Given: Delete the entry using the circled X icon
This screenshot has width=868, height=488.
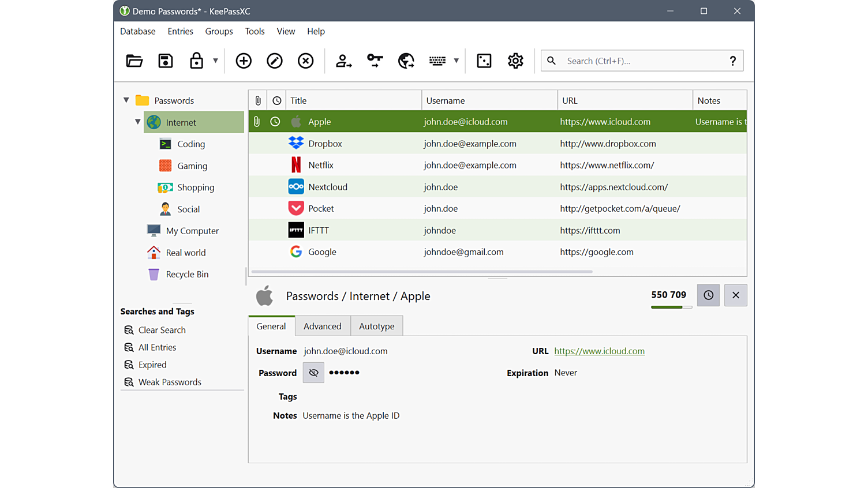Looking at the screenshot, I should tap(305, 61).
